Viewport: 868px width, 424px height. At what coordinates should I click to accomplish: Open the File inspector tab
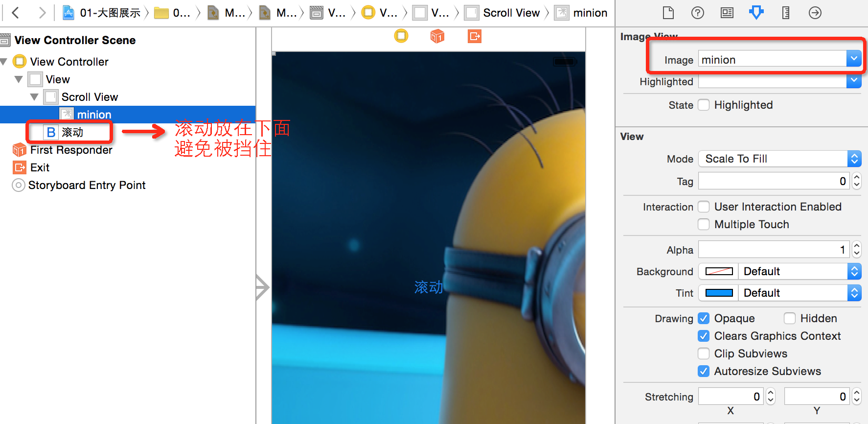click(x=668, y=13)
